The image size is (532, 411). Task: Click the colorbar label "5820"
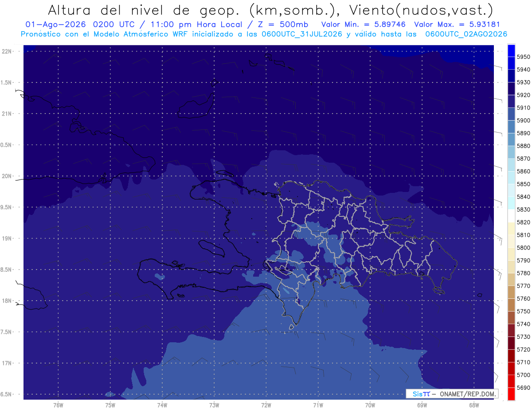coord(523,222)
